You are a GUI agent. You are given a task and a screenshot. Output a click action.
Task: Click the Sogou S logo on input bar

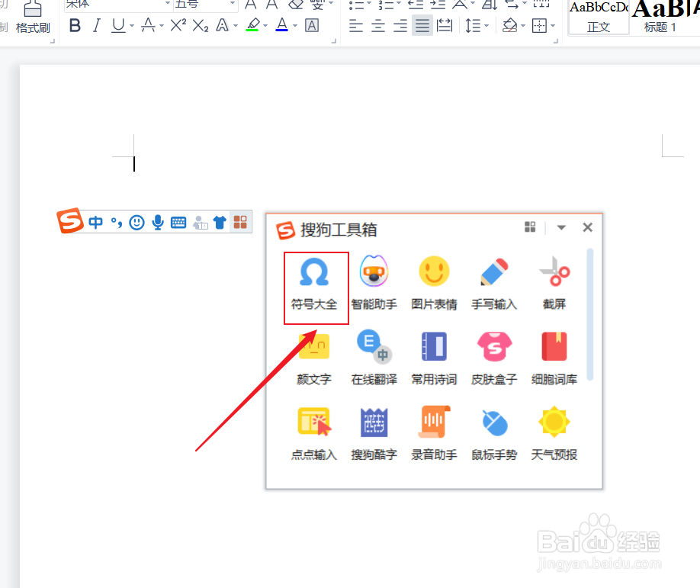[x=70, y=220]
